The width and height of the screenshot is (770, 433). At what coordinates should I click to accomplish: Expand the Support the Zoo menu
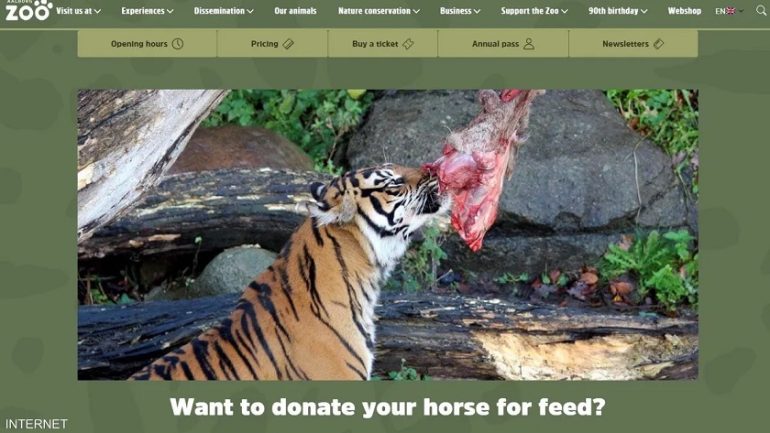point(534,11)
